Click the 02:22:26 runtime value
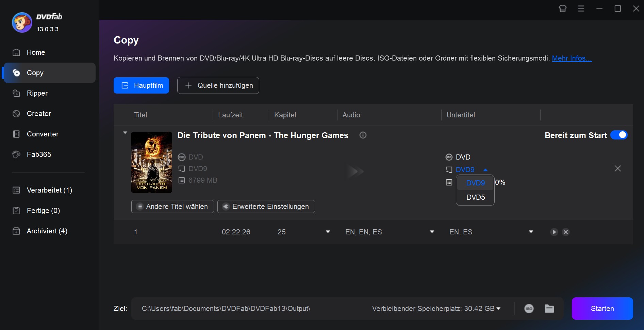 click(236, 232)
